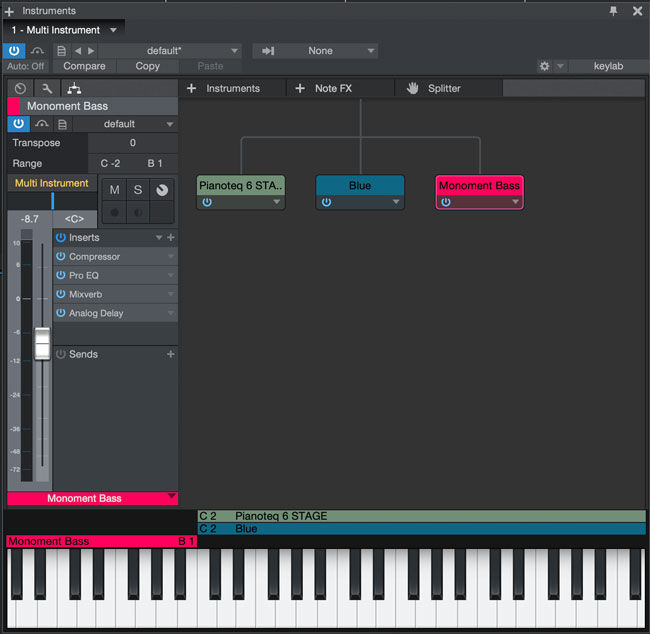Image resolution: width=650 pixels, height=634 pixels.
Task: Click the channel volume fader handle
Action: pos(42,343)
